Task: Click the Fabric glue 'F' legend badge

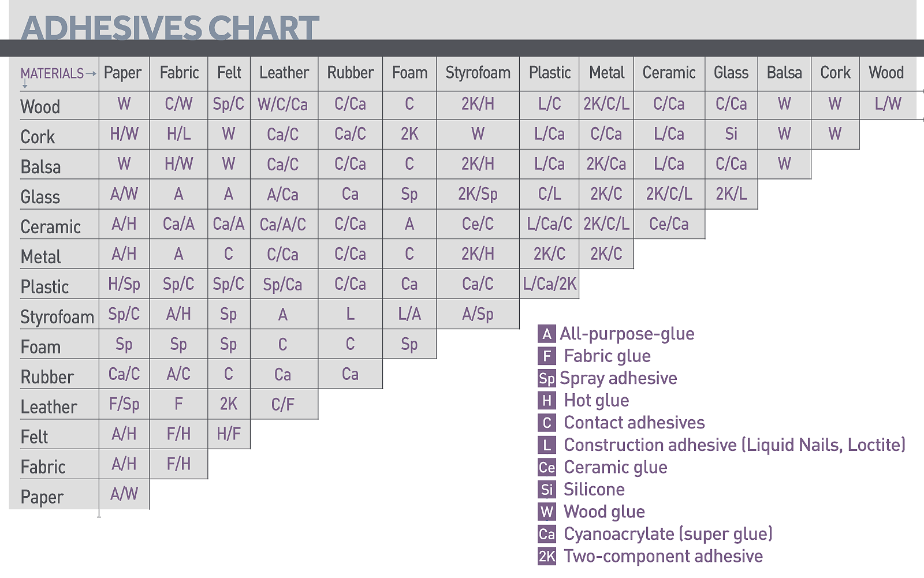Action: 546,356
